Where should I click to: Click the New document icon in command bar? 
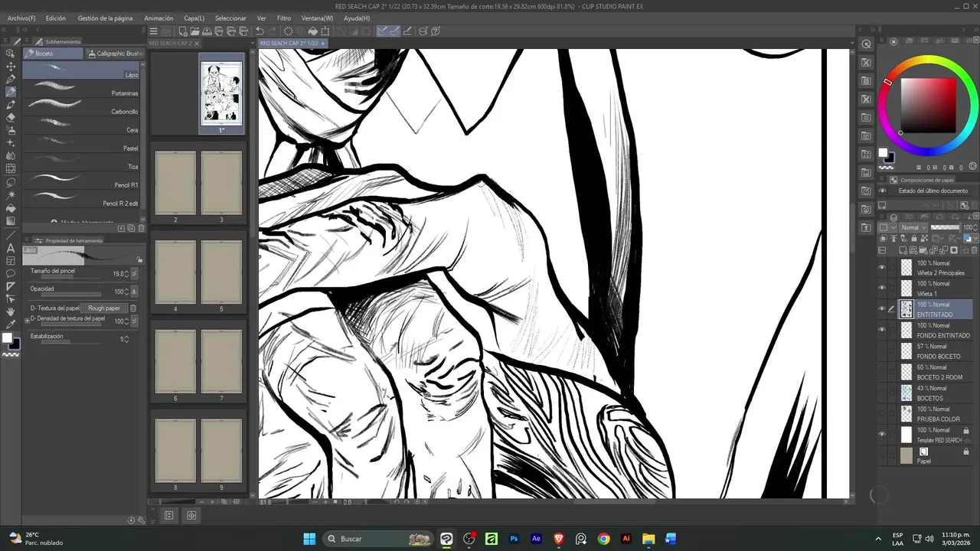pos(182,31)
